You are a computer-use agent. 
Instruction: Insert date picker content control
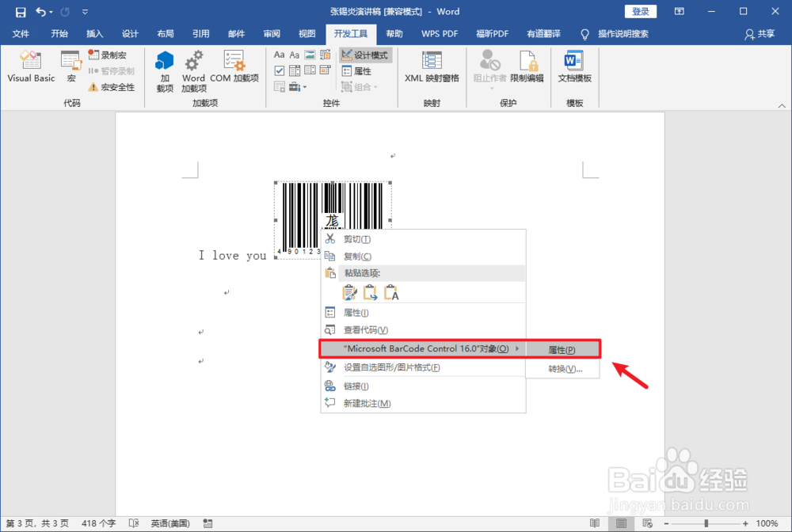326,70
